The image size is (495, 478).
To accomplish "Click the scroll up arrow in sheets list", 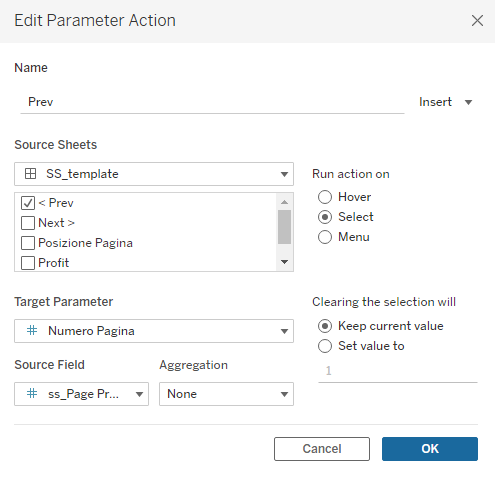I will (x=284, y=202).
